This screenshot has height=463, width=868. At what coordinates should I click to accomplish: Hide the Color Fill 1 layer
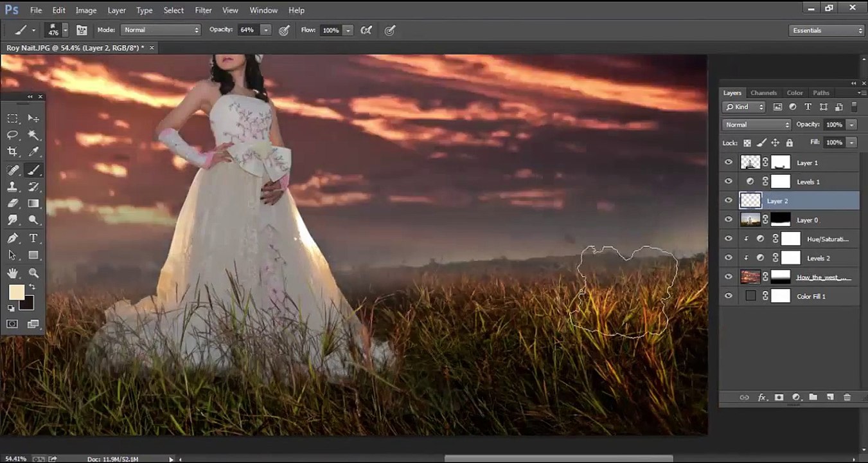coord(729,296)
